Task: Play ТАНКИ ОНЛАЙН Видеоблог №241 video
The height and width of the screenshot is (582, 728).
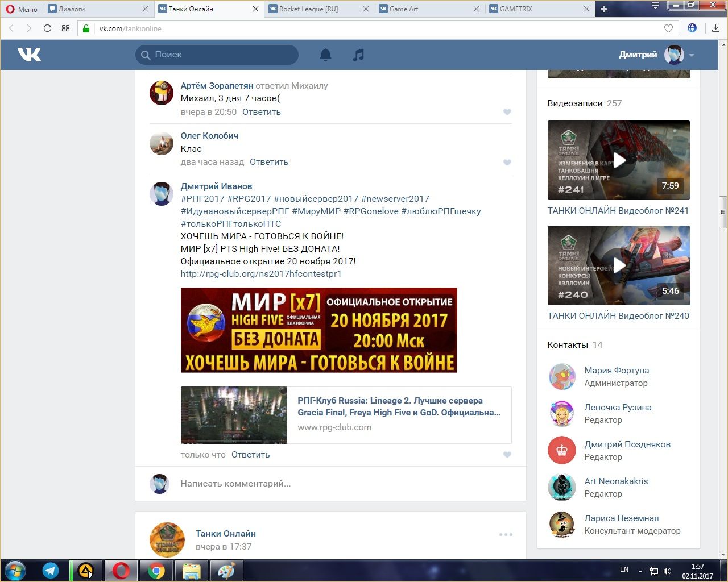Action: (x=618, y=160)
